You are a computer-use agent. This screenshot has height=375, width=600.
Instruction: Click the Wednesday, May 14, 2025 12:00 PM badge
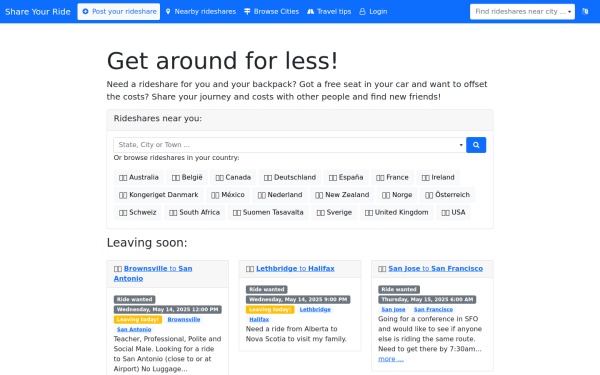tap(168, 310)
